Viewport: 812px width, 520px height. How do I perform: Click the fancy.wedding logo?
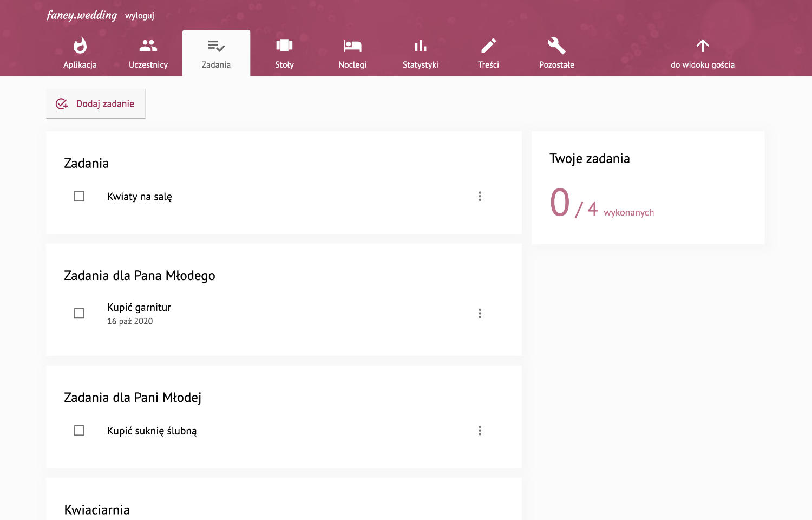(81, 15)
